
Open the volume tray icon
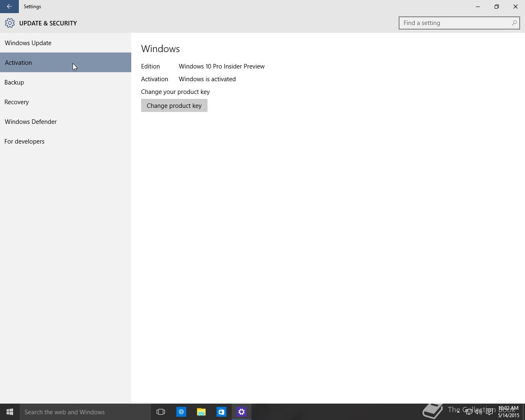(479, 412)
